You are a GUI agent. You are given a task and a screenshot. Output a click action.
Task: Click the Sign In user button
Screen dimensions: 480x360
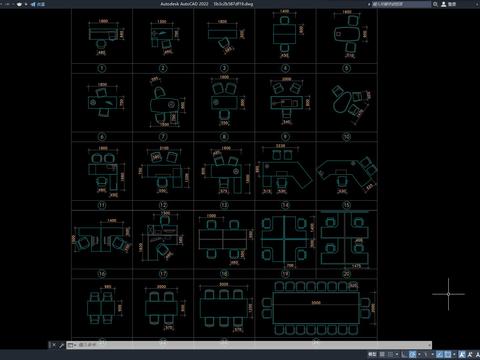tap(449, 4)
